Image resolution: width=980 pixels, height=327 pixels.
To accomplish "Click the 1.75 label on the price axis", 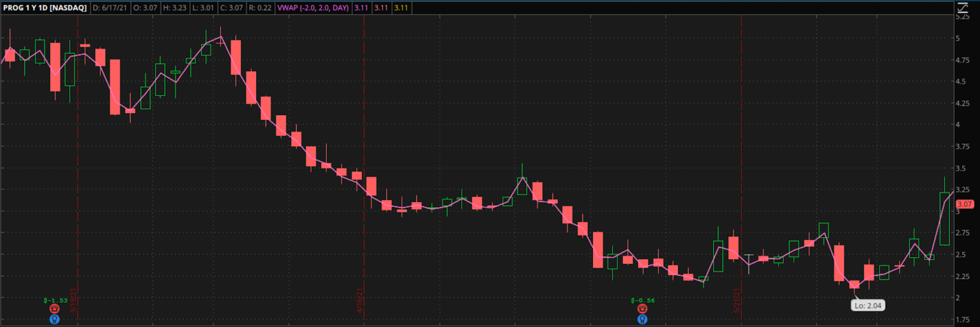I will tap(962, 320).
